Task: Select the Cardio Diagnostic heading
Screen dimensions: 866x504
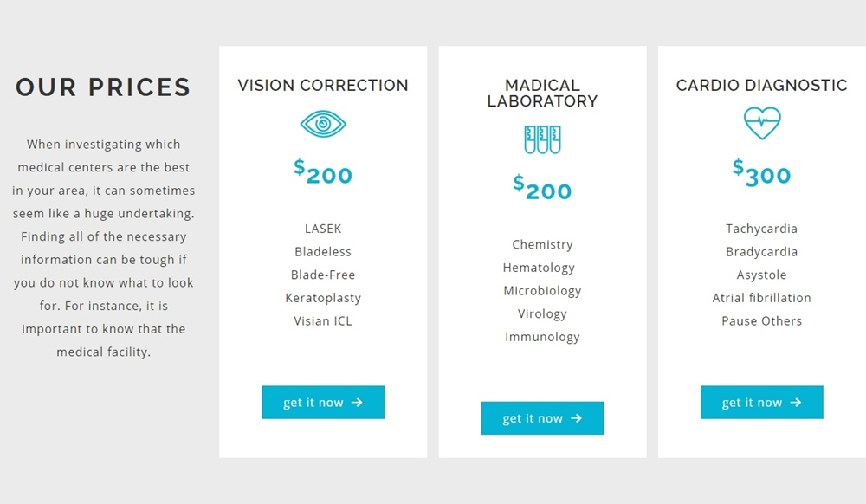Action: pyautogui.click(x=761, y=86)
